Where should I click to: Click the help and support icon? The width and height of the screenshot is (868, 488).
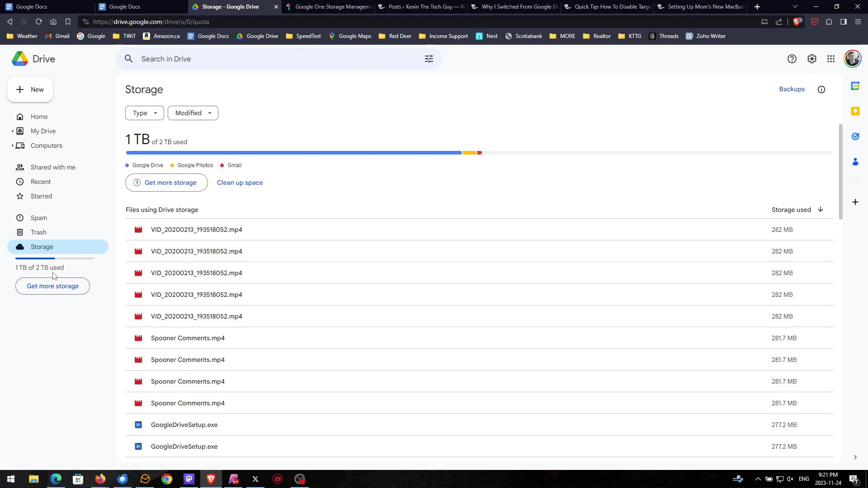pyautogui.click(x=792, y=59)
